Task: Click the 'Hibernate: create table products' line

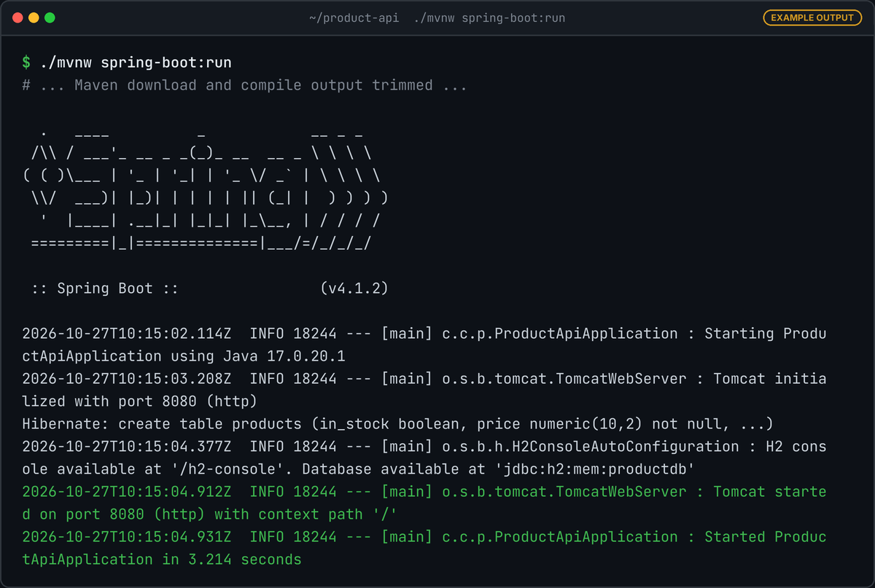Action: click(397, 424)
